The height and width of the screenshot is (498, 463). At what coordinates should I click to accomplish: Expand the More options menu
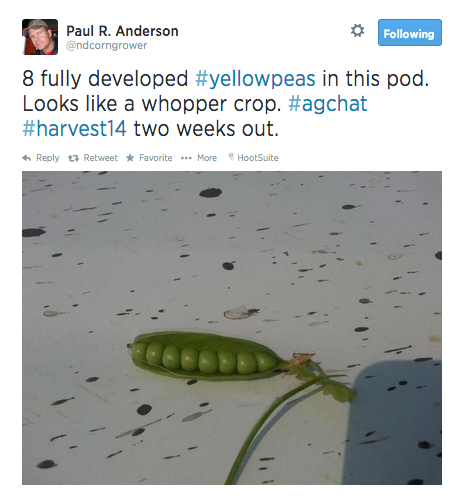click(x=207, y=158)
